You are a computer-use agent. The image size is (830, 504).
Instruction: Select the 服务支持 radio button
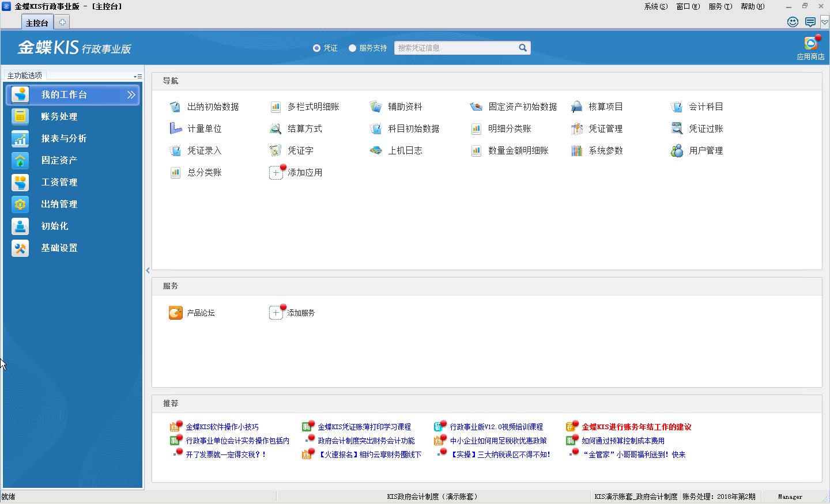tap(352, 48)
